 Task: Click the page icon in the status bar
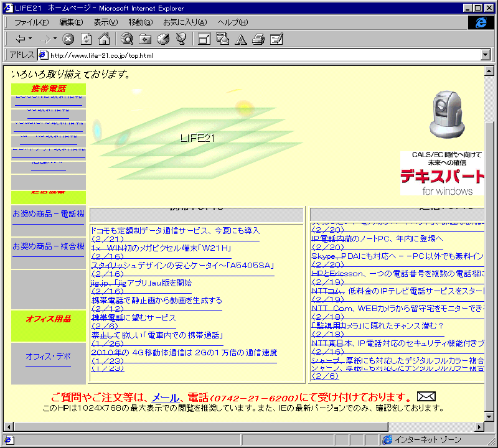coord(8,440)
